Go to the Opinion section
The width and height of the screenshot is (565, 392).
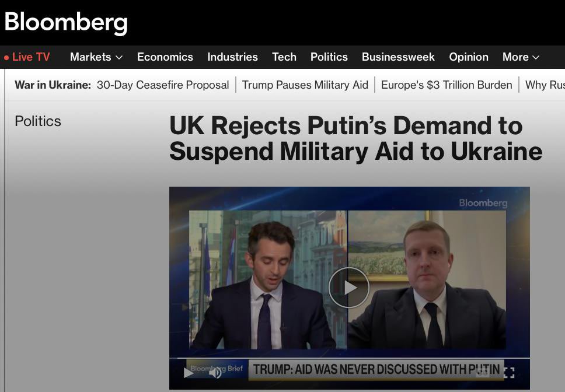pos(469,57)
